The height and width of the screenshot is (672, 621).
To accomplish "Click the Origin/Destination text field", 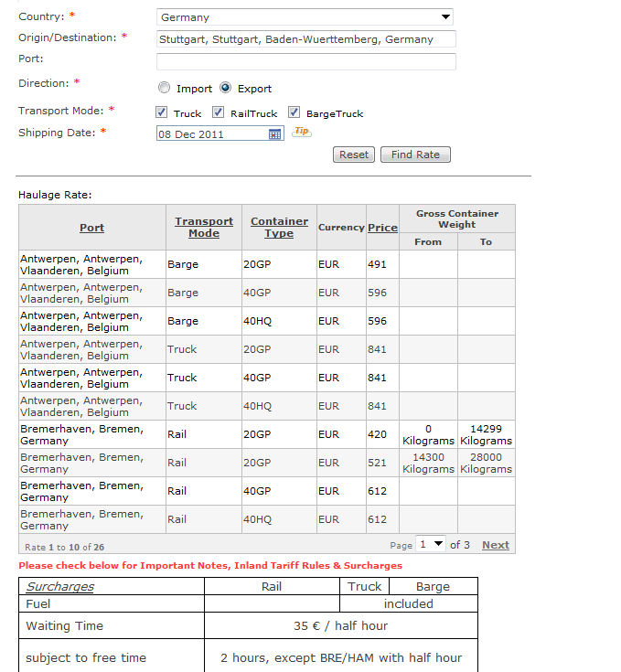I will pos(305,39).
